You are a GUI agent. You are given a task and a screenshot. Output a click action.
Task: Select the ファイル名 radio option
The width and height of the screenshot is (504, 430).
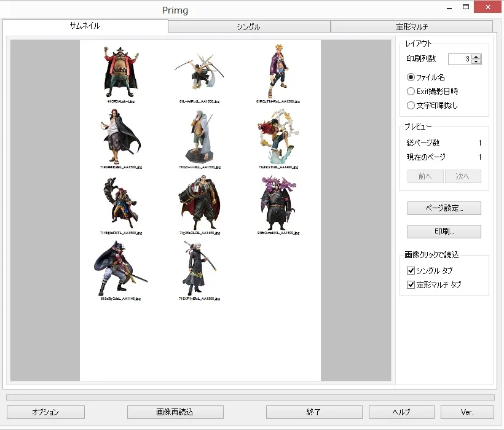(x=425, y=77)
